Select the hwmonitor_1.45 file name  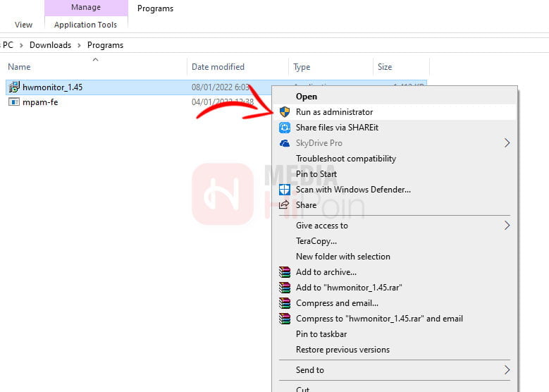53,87
